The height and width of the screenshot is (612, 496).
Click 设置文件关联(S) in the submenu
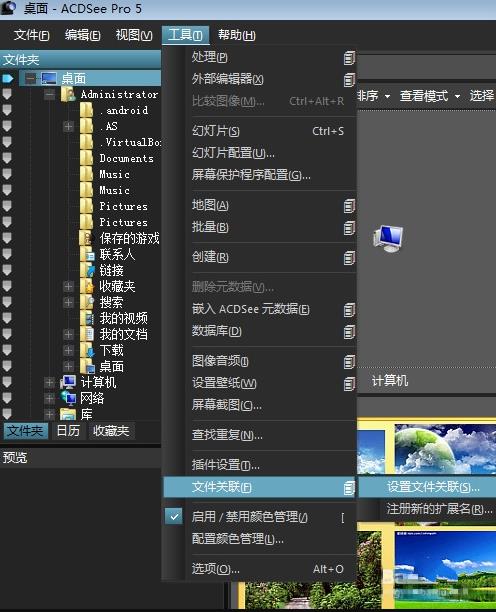coord(427,487)
